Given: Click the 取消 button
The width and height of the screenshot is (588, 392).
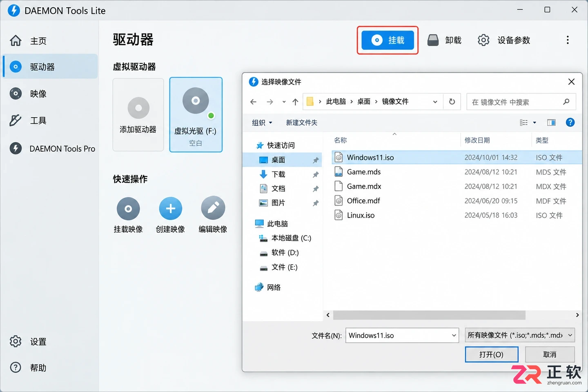Looking at the screenshot, I should coord(550,354).
